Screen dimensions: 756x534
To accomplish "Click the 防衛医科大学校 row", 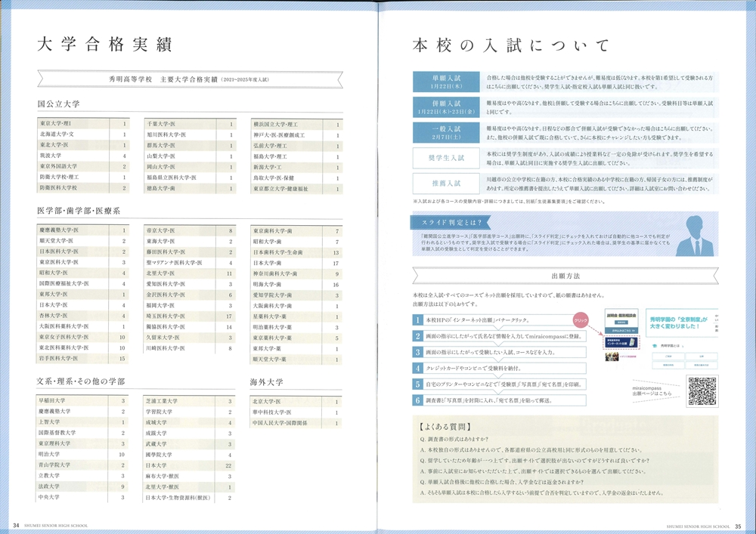I will 83,188.
